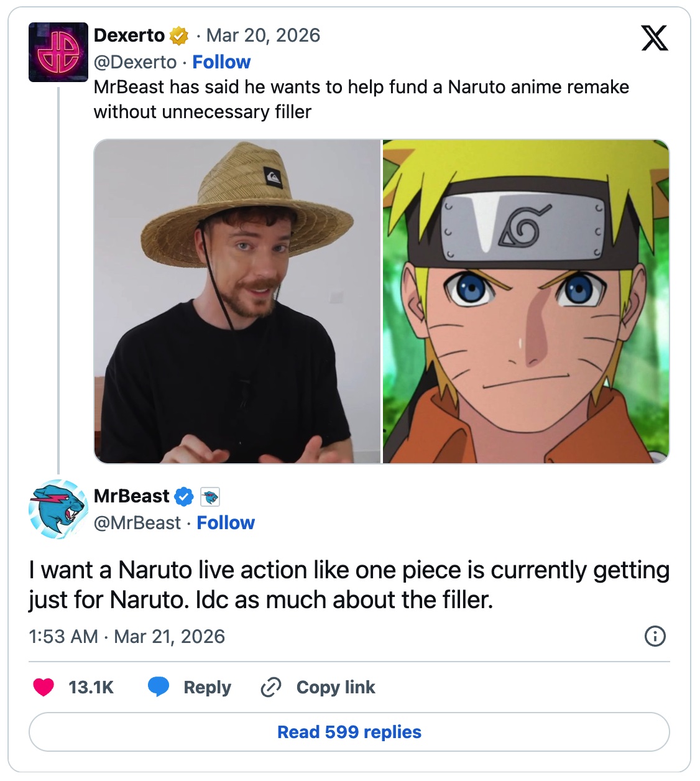Follow the Dexerto account
Screen dimensions: 700x781
(221, 62)
